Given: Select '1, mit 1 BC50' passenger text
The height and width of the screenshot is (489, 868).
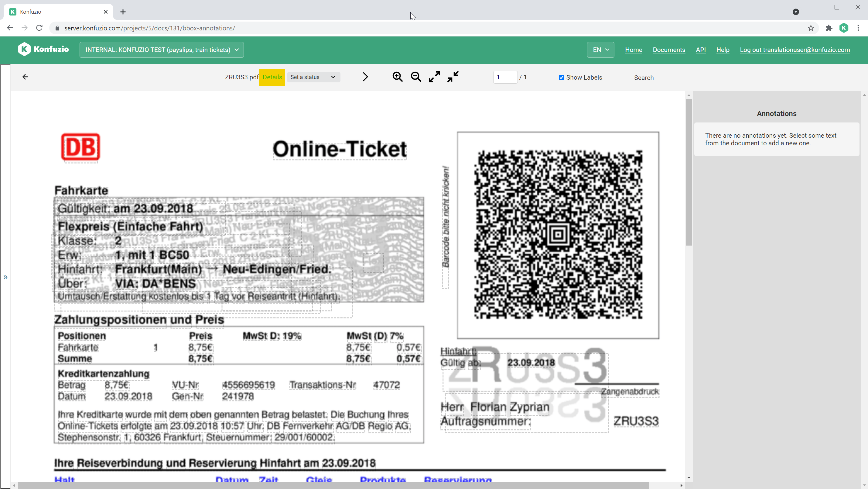Looking at the screenshot, I should point(152,255).
